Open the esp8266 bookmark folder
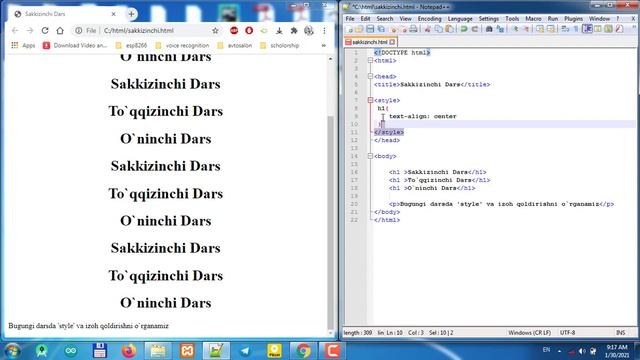The height and width of the screenshot is (360, 640). (131, 45)
